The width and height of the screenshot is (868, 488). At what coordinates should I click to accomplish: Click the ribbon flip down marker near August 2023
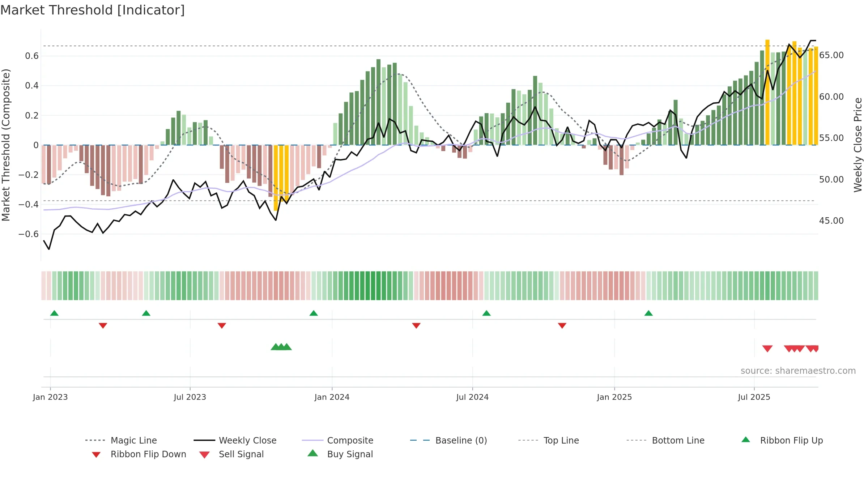[x=222, y=326]
